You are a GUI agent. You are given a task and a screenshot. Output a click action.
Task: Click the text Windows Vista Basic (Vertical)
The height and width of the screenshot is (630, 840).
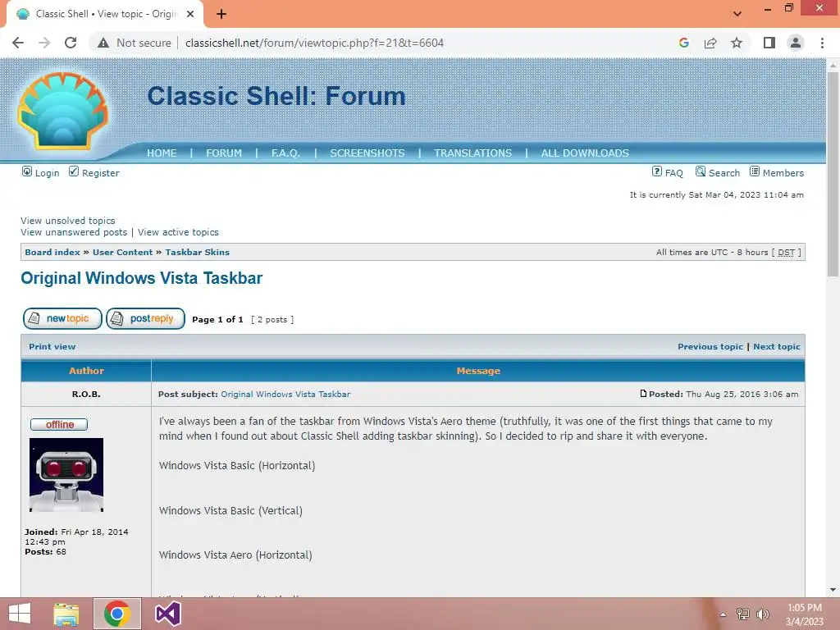[231, 510]
